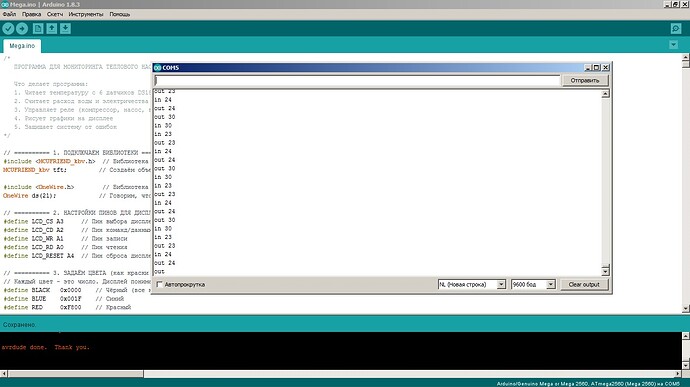The height and width of the screenshot is (387, 690).
Task: Save the sketch with the Save icon
Action: 65,29
